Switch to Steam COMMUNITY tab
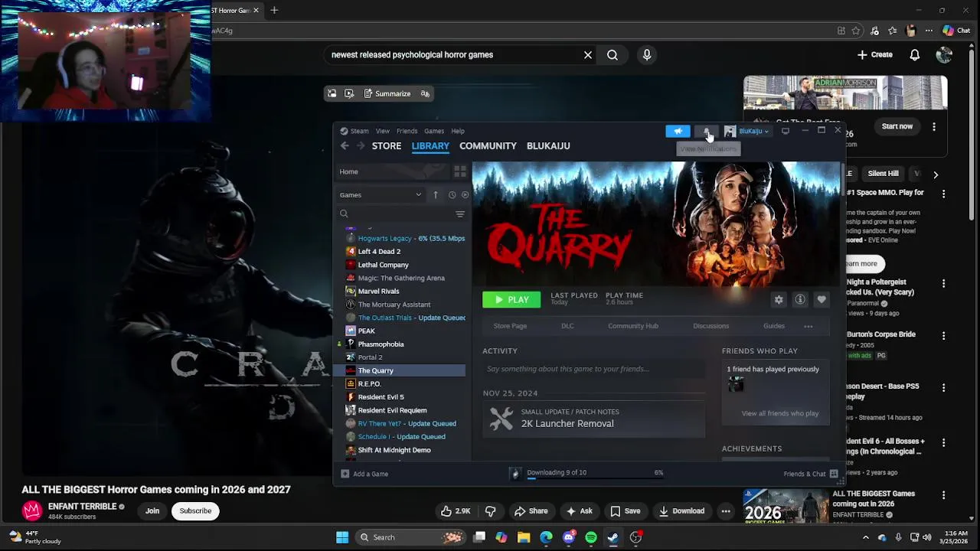The width and height of the screenshot is (980, 551). click(488, 145)
